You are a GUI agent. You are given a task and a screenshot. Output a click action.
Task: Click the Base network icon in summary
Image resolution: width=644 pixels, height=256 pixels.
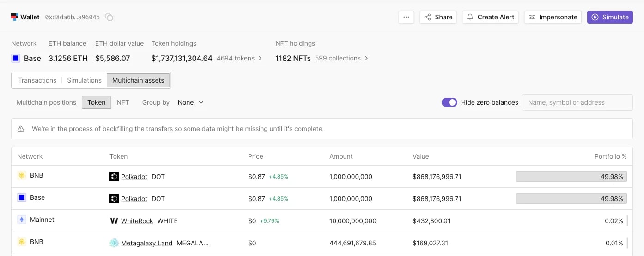pos(16,59)
